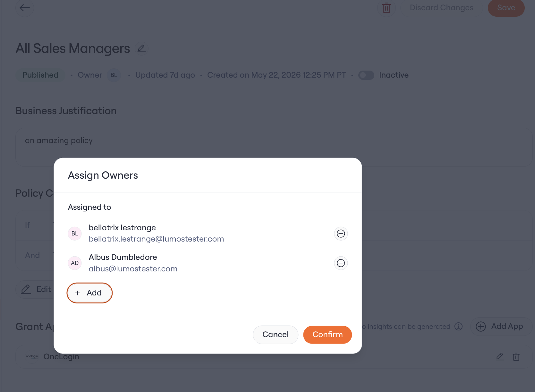This screenshot has width=535, height=392.
Task: Click the back arrow icon
Action: tap(25, 7)
